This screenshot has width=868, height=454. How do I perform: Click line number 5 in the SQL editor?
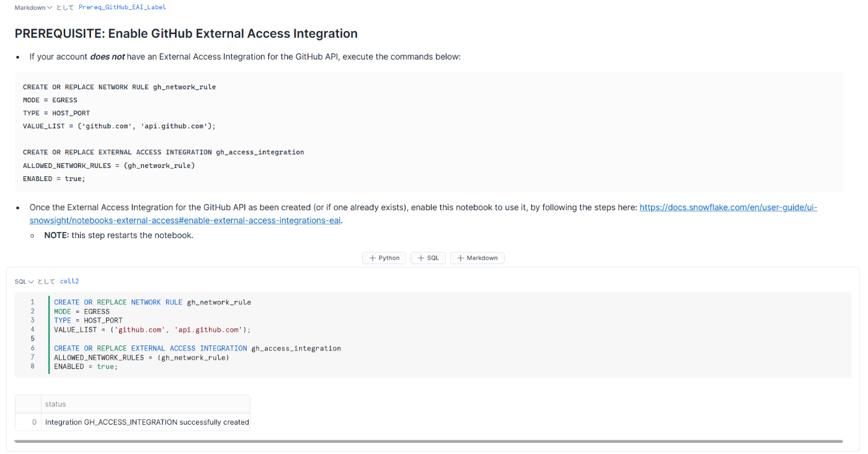click(x=32, y=339)
